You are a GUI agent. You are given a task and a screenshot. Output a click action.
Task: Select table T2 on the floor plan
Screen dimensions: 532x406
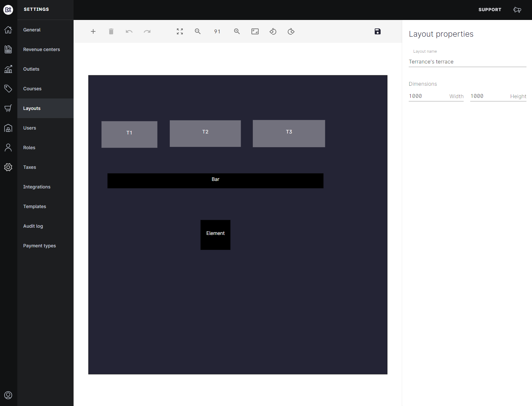[205, 133]
